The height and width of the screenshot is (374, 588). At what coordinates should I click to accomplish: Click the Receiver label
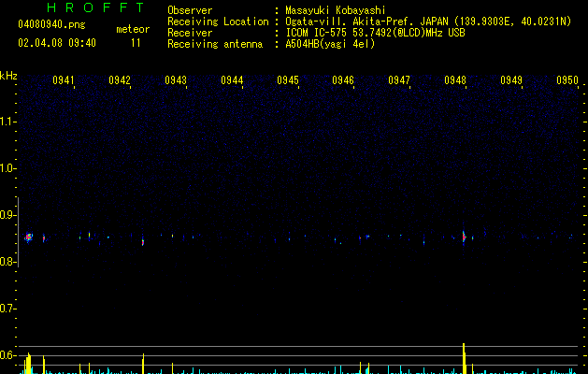[x=190, y=33]
